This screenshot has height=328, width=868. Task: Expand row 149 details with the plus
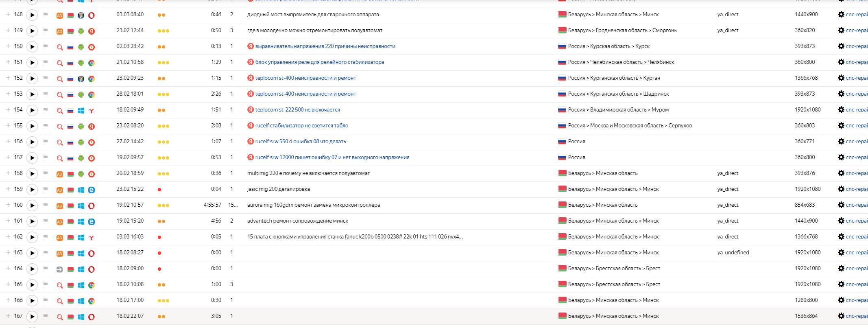click(8, 30)
